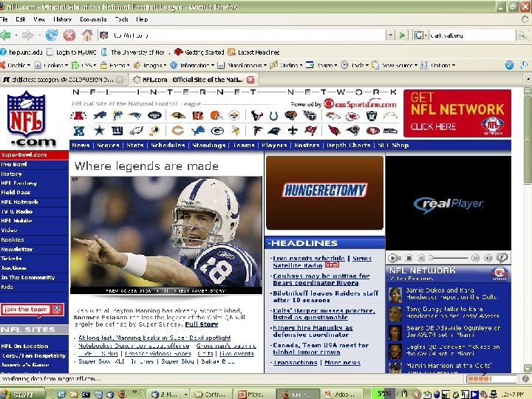Click the Peyton Manning cover photo
Viewport: 532px width, 399px height.
(x=166, y=231)
